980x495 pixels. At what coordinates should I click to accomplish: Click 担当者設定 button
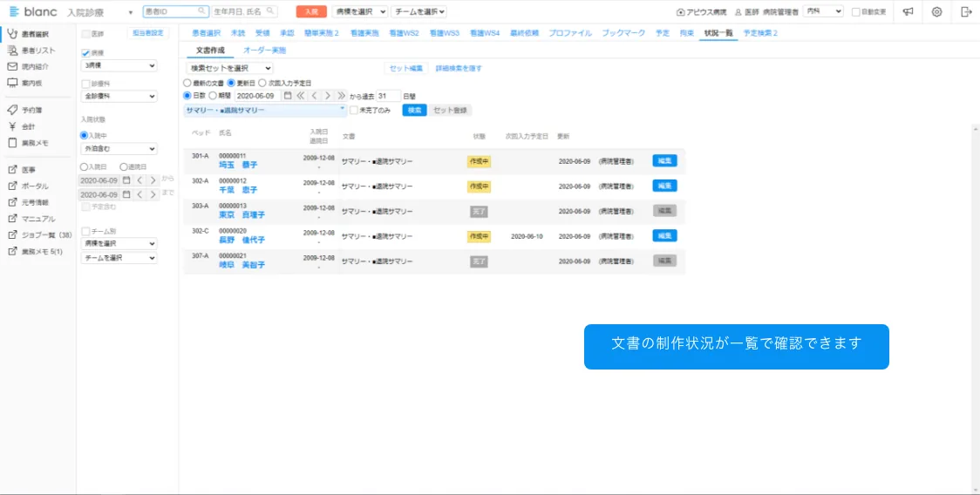click(x=148, y=33)
